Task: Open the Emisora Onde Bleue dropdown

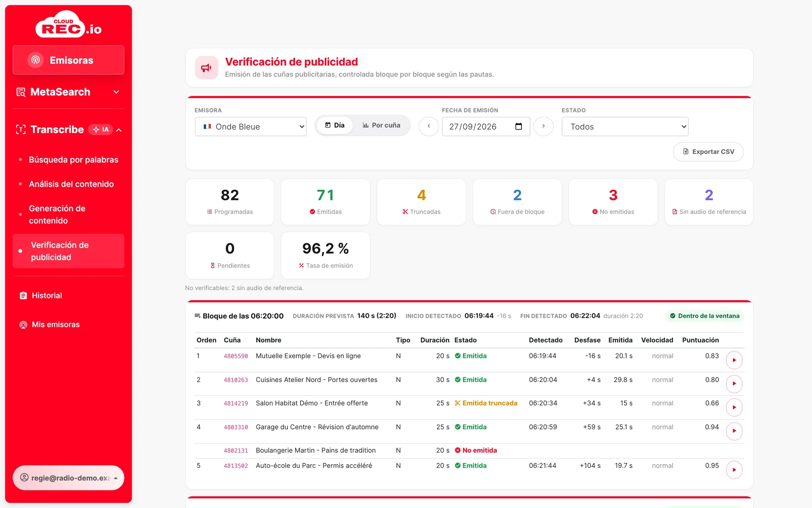Action: (x=251, y=126)
